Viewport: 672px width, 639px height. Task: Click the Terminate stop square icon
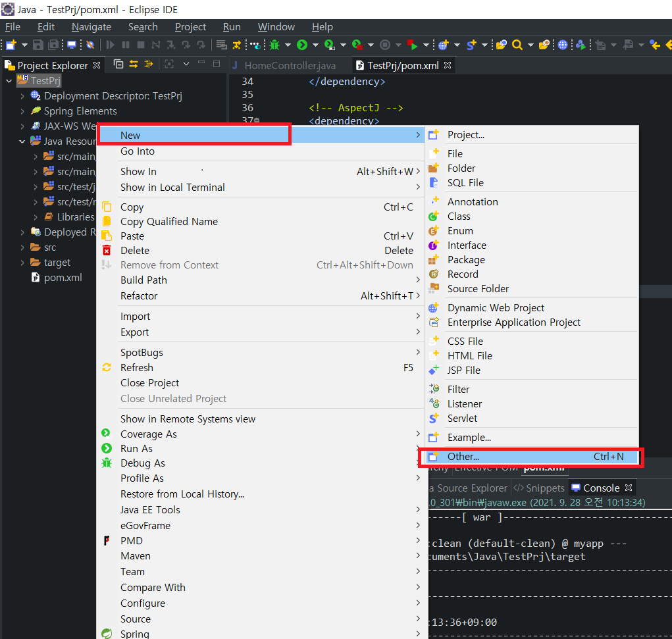[141, 45]
